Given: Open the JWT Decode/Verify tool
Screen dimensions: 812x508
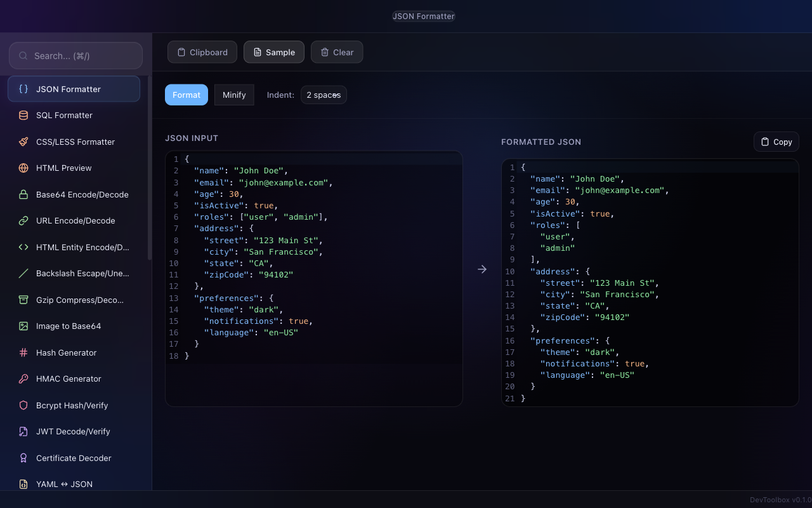Looking at the screenshot, I should 74,431.
